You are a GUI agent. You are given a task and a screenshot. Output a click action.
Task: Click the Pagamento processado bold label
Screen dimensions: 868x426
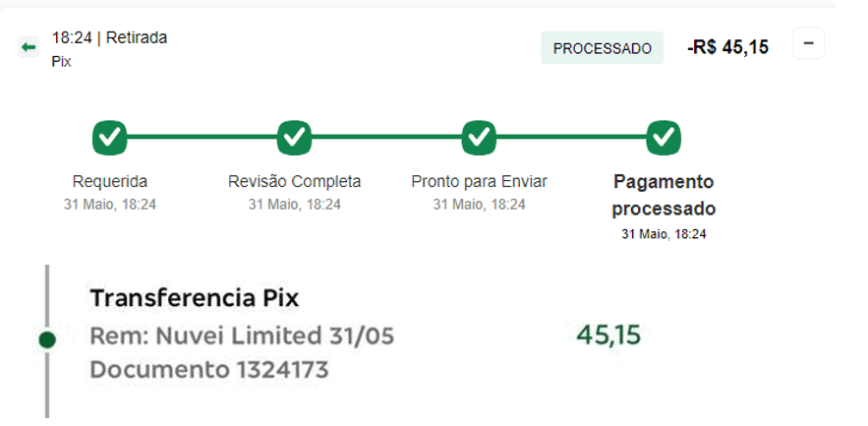[x=664, y=196]
